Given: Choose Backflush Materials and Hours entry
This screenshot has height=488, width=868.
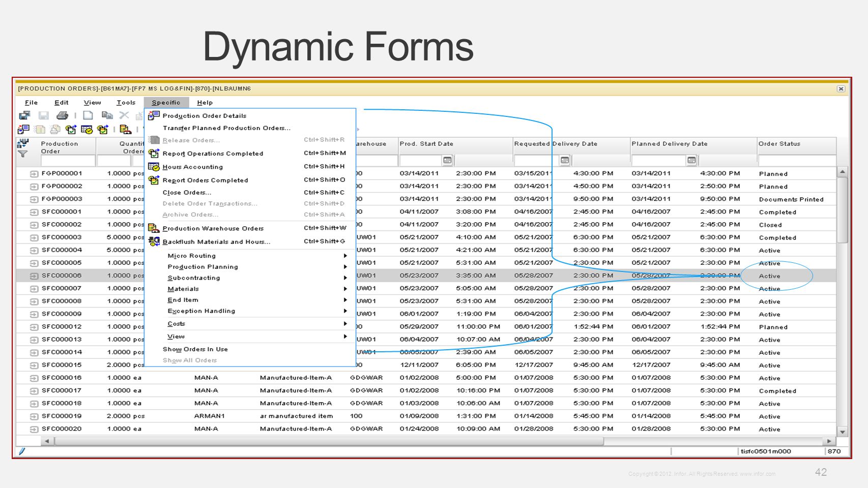Looking at the screenshot, I should point(216,242).
